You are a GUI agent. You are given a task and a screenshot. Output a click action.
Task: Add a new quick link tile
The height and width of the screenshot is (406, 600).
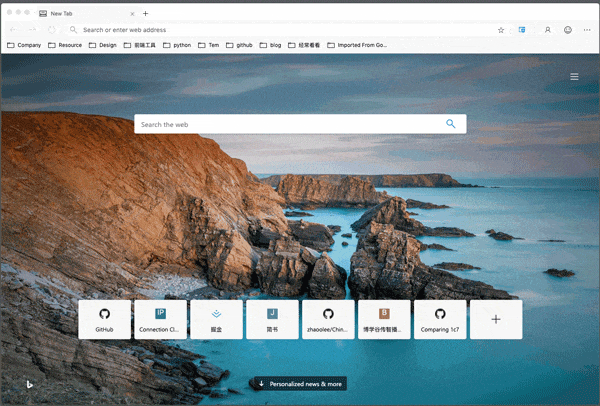point(496,320)
